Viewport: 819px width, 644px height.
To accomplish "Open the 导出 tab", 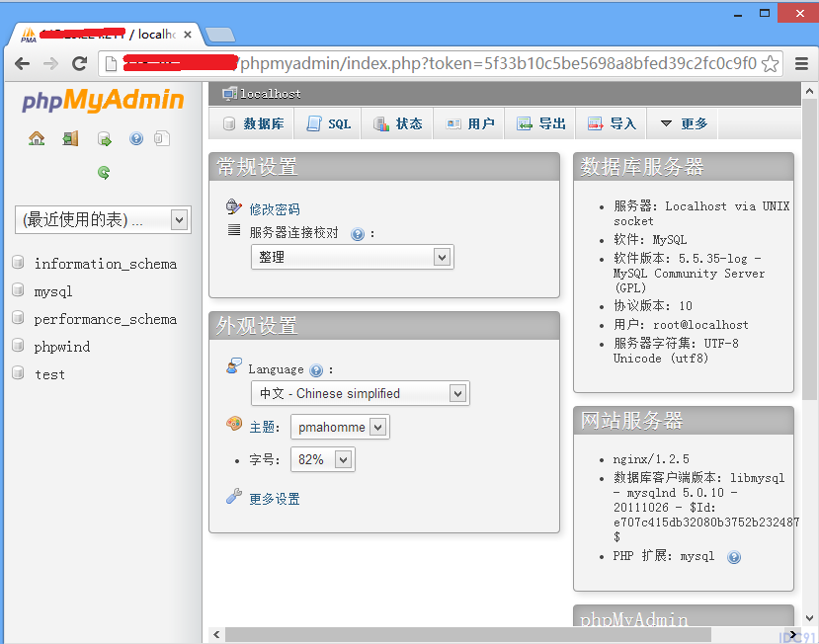I will click(x=540, y=123).
